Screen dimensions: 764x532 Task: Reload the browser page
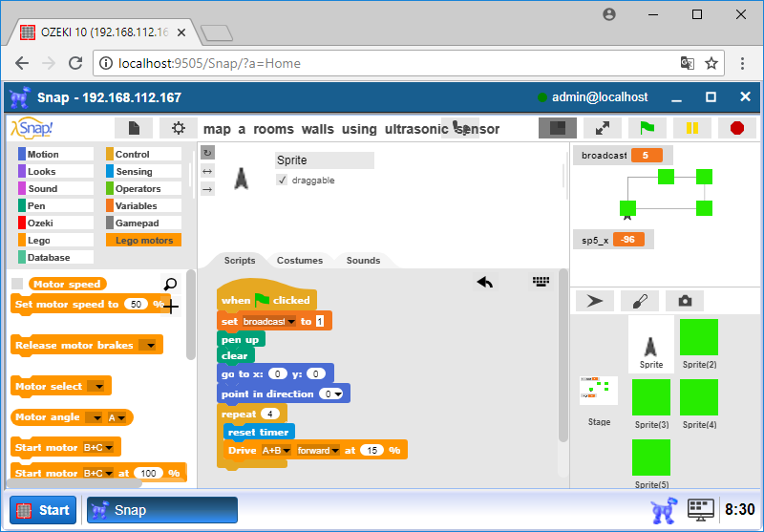(75, 63)
